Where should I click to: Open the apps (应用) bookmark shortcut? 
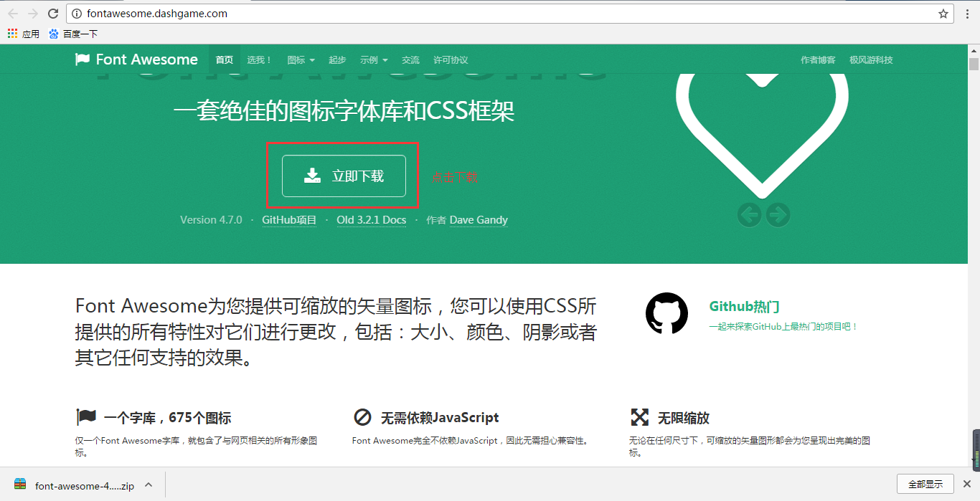click(x=23, y=34)
